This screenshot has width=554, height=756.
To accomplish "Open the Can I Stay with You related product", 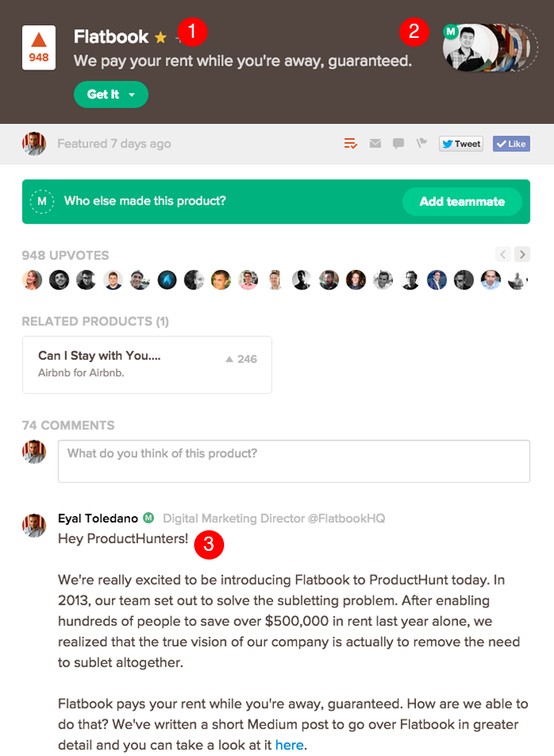I will coord(99,356).
